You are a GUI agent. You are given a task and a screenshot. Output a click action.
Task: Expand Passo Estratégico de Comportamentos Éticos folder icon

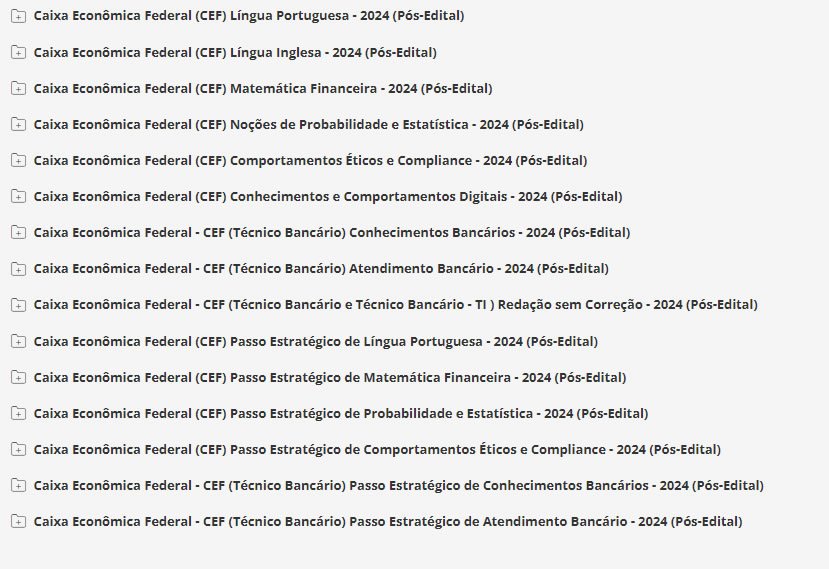(x=18, y=449)
